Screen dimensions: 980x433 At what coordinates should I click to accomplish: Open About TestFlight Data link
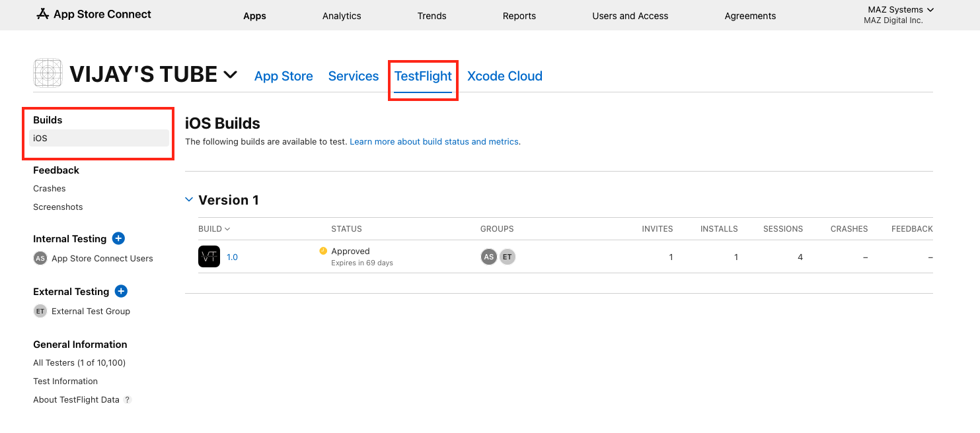coord(76,400)
